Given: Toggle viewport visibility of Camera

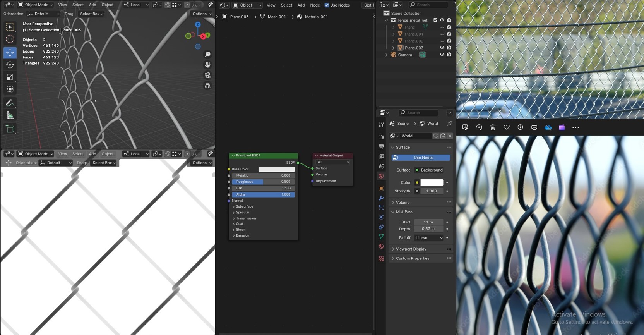Looking at the screenshot, I should [442, 55].
